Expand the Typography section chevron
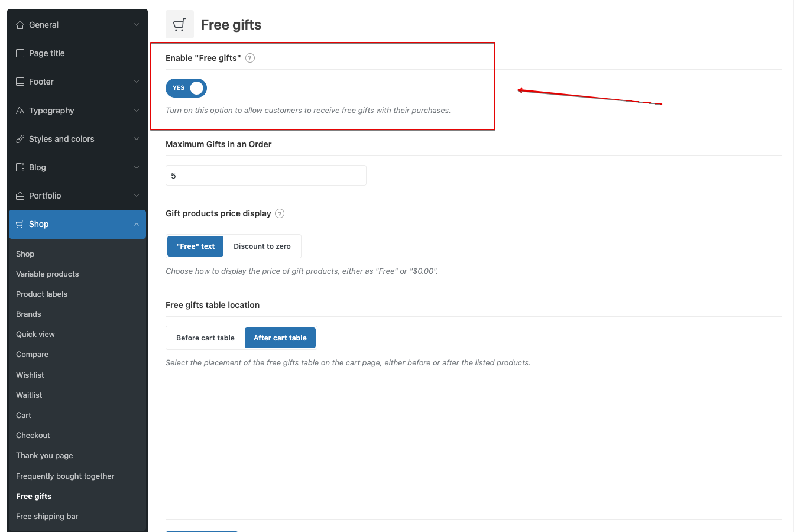Screen dimensions: 794x532 137,111
